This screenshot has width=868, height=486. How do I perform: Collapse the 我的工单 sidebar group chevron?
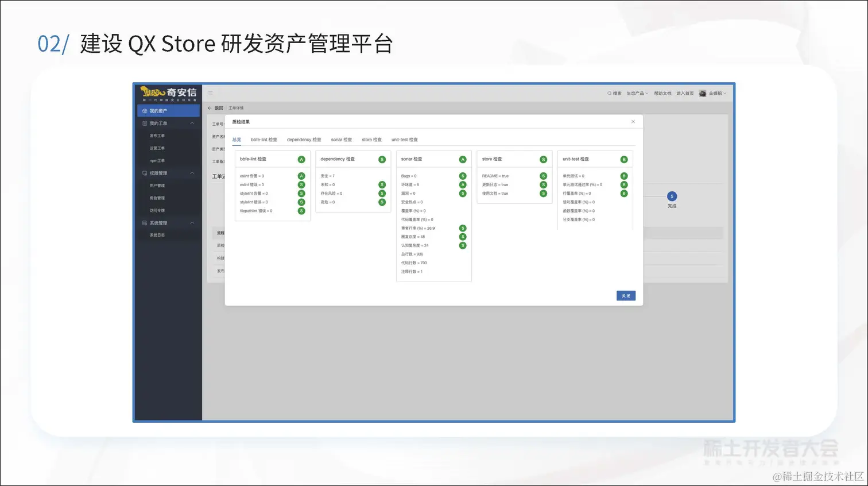192,124
